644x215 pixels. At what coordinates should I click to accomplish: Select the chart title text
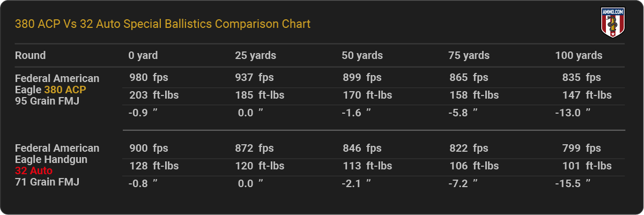click(162, 24)
